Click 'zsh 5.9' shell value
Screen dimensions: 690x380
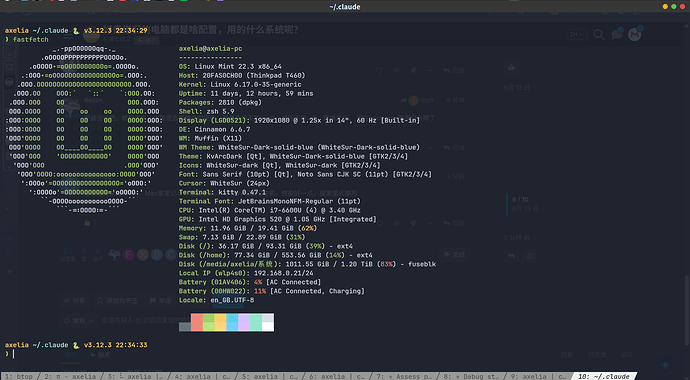coord(220,111)
